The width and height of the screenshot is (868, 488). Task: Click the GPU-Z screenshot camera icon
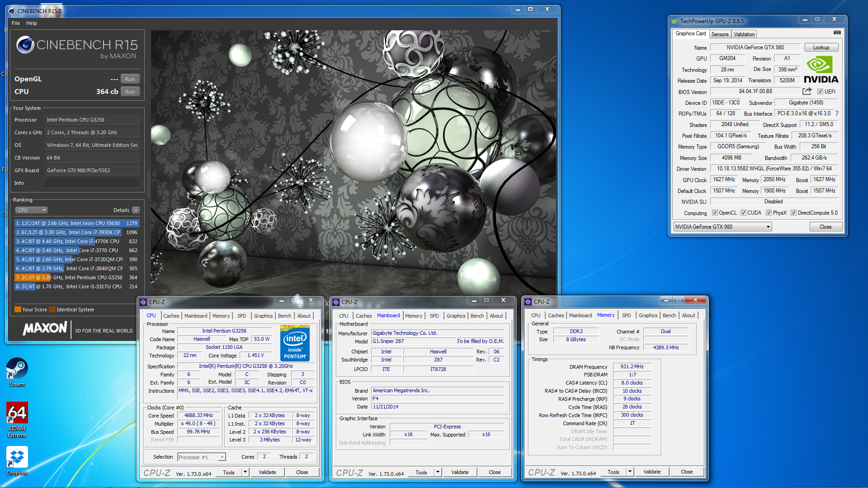(x=837, y=33)
